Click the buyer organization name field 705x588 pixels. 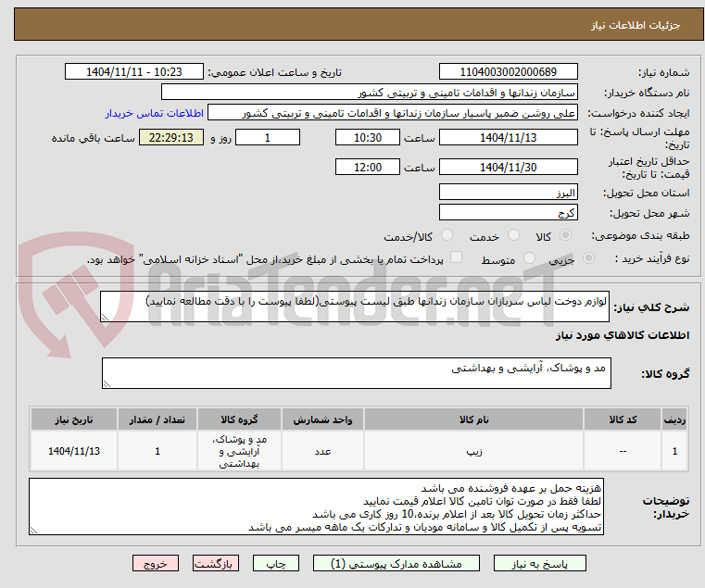tap(369, 93)
